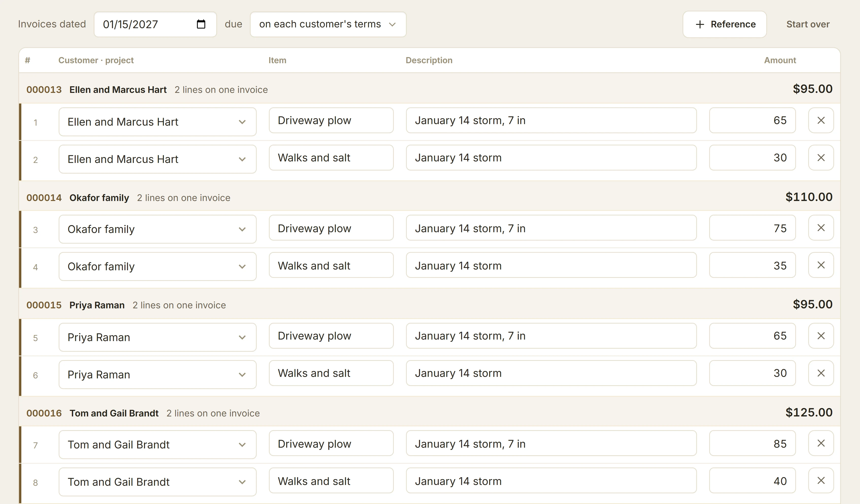This screenshot has height=504, width=860.
Task: Edit description on line 6 January 14 storm
Action: point(551,373)
